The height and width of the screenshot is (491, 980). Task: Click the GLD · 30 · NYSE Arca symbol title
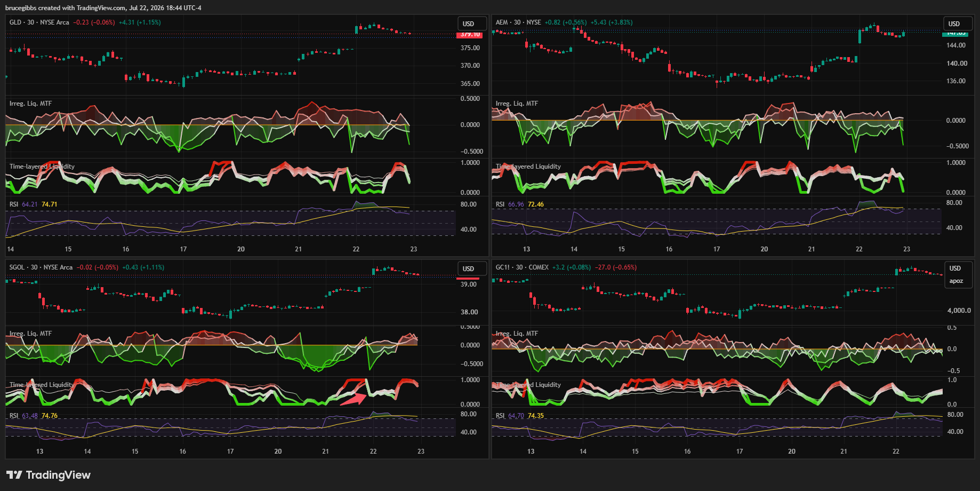pyautogui.click(x=39, y=22)
